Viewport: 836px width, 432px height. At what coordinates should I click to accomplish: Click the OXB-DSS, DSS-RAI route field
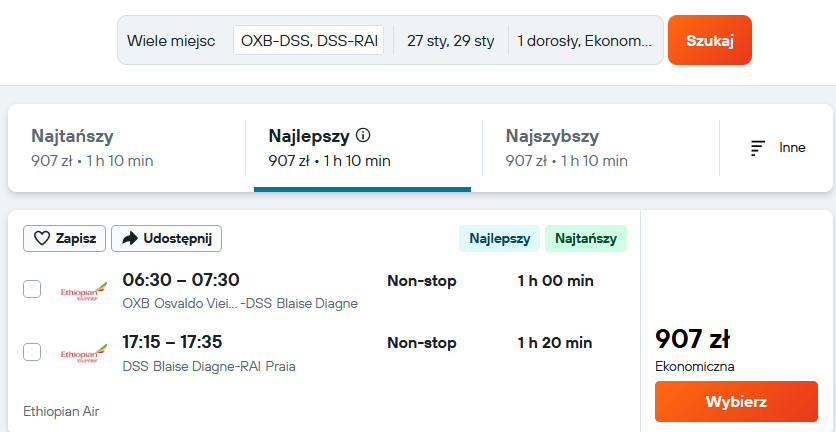click(x=309, y=40)
